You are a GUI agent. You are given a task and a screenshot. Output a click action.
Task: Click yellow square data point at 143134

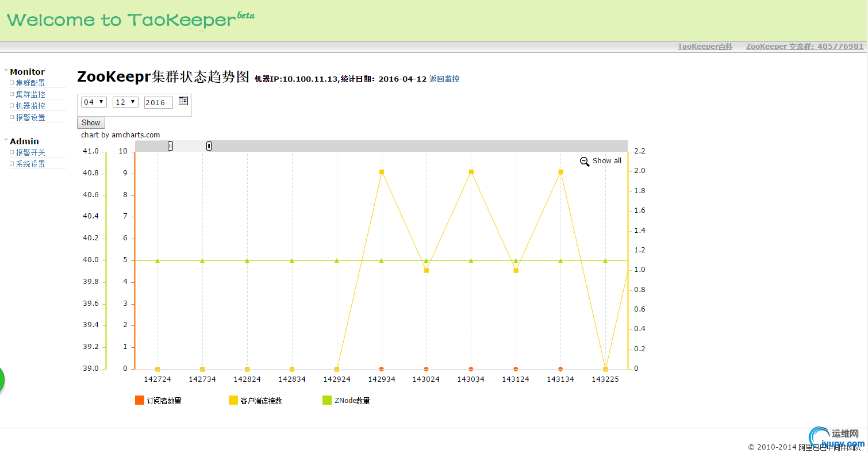pyautogui.click(x=561, y=172)
